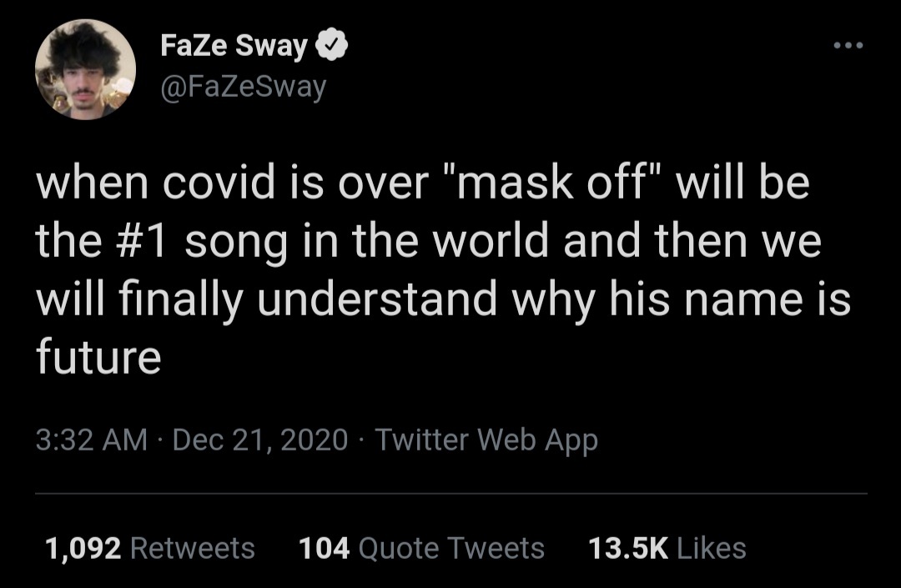Screen dimensions: 901x588
Task: Click the word "future" in the tweet
Action: pyautogui.click(x=98, y=357)
